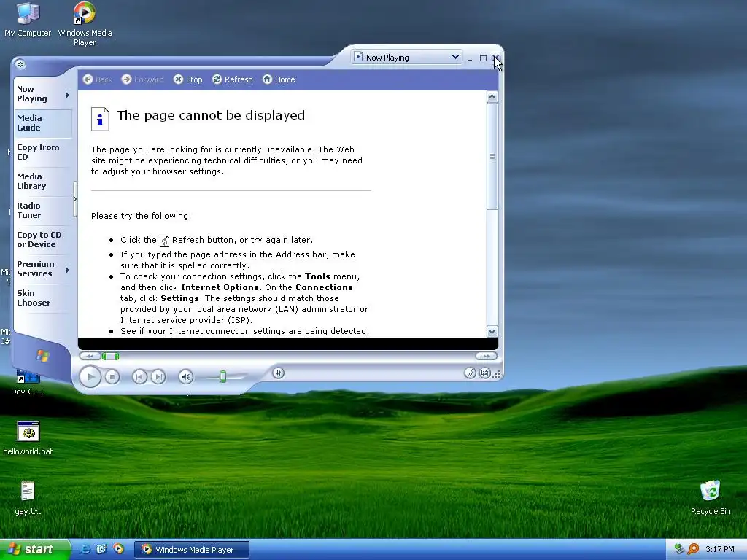Image resolution: width=747 pixels, height=560 pixels.
Task: Click the Play button
Action: pyautogui.click(x=90, y=377)
